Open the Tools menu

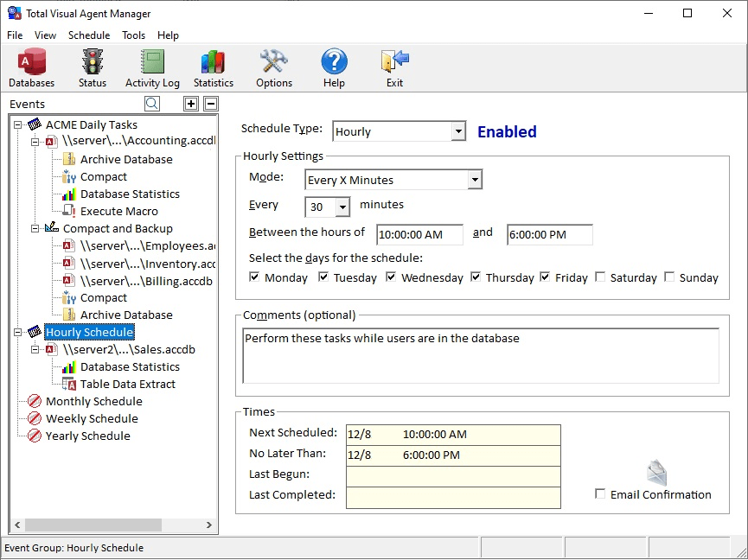(133, 35)
